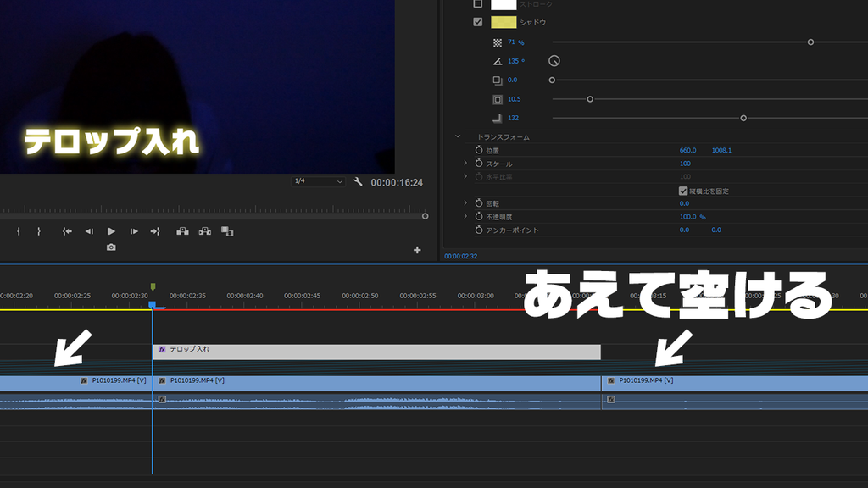
Task: Export frame with camera icon
Action: coord(111,247)
